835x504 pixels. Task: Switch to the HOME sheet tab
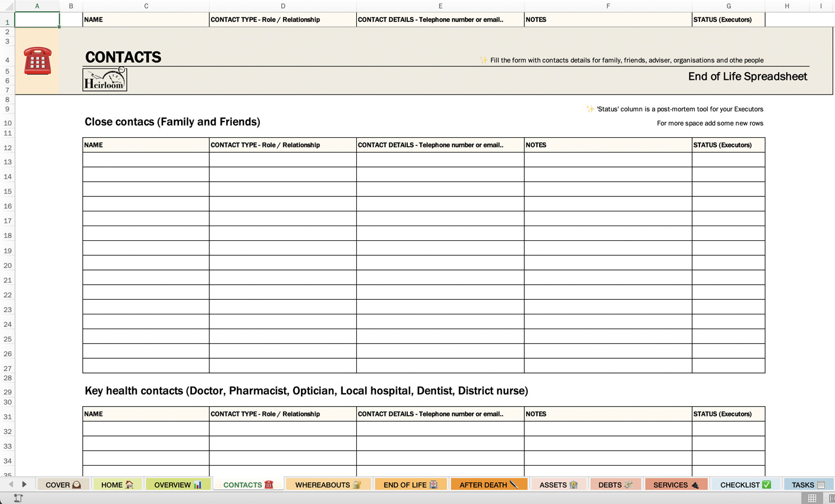(117, 484)
